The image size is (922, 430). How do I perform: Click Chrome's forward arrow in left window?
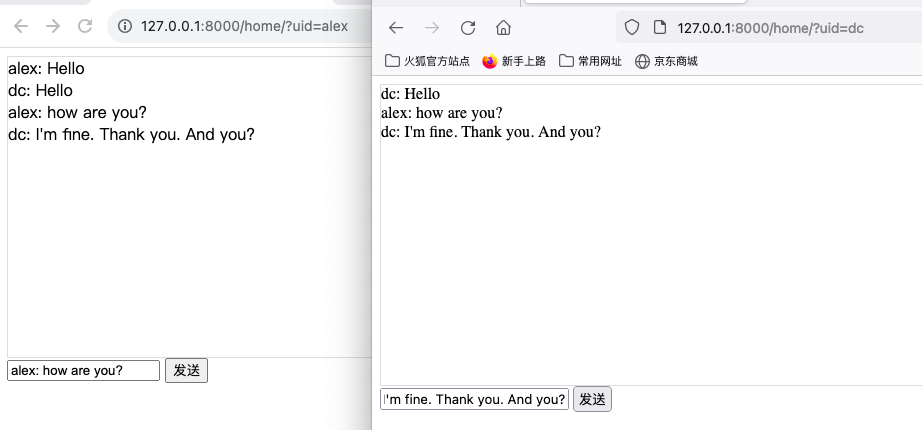pyautogui.click(x=53, y=26)
